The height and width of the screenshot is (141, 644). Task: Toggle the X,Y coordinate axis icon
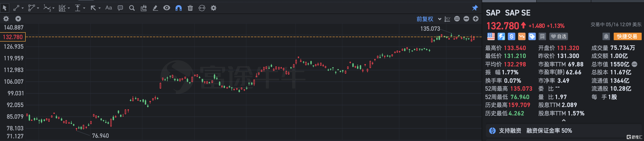(x=447, y=19)
